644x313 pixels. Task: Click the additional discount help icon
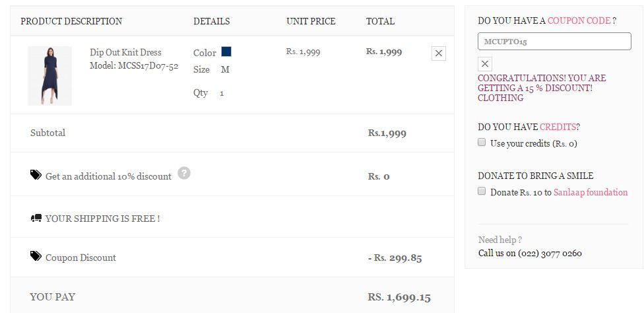(x=184, y=173)
